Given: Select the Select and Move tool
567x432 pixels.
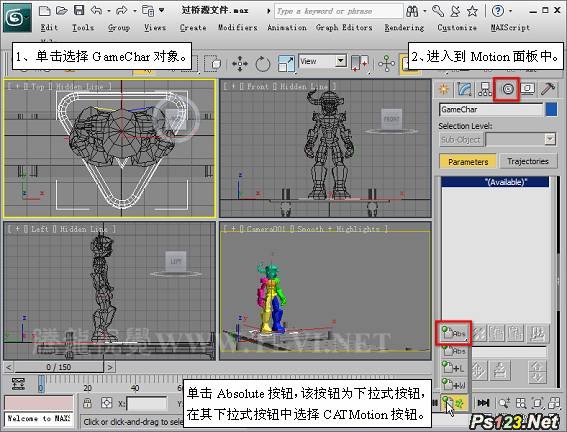Looking at the screenshot, I should click(240, 64).
